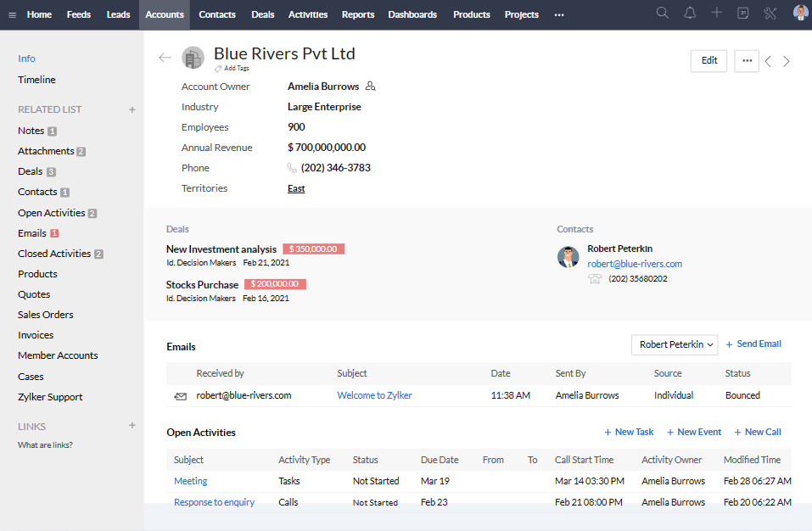Open the hamburger menu icon
812x531 pixels.
11,14
